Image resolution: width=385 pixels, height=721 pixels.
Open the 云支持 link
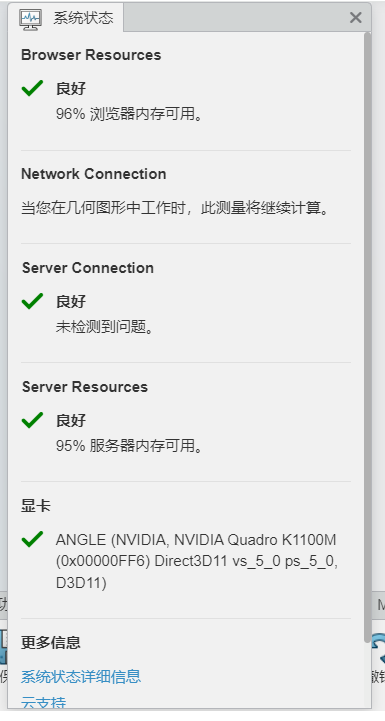point(43,702)
